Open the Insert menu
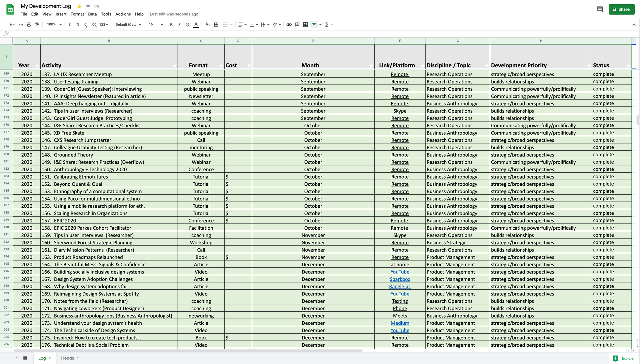 coord(61,14)
